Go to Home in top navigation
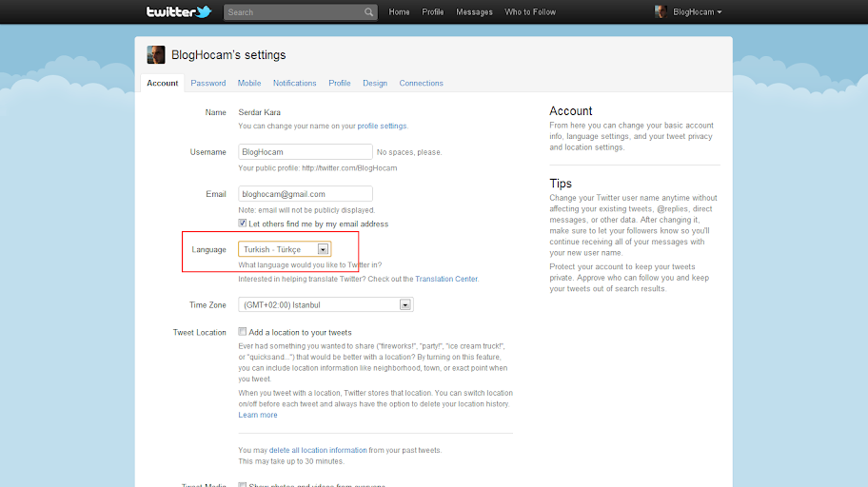 (x=399, y=12)
